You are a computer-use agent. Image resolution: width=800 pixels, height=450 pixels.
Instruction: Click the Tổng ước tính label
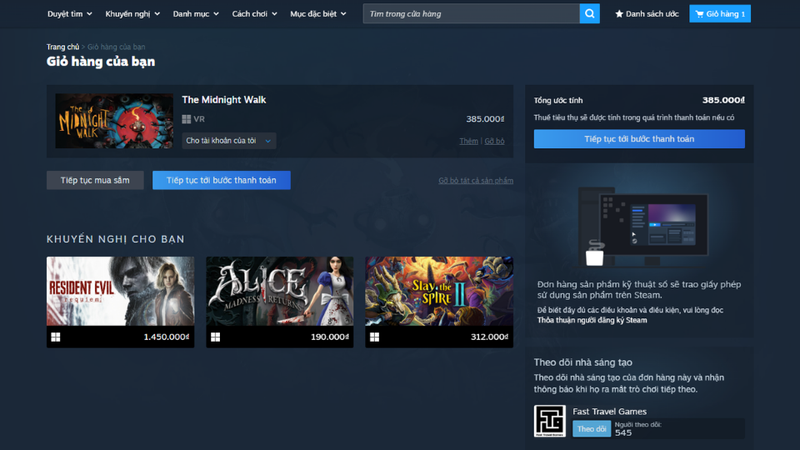(558, 101)
